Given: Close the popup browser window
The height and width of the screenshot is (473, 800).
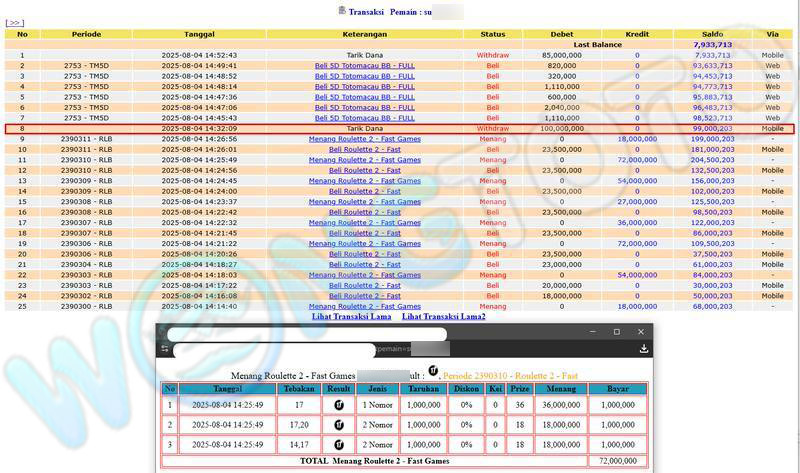Looking at the screenshot, I should click(641, 332).
